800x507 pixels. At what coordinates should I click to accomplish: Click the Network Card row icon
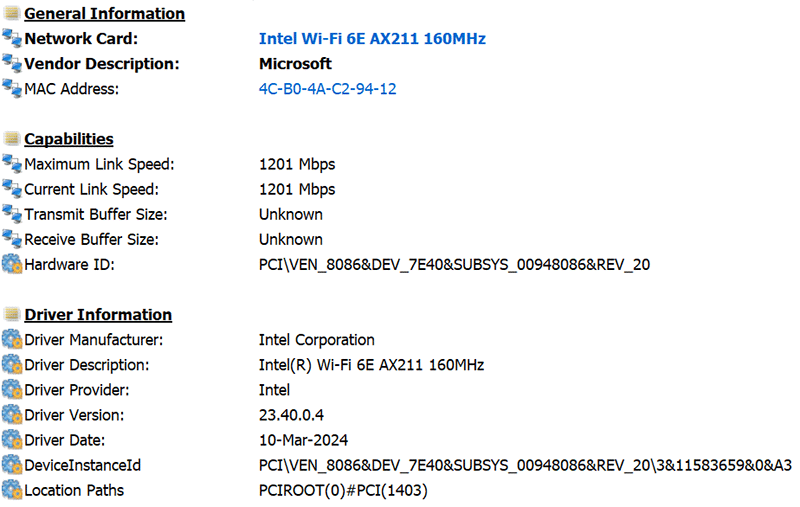11,39
